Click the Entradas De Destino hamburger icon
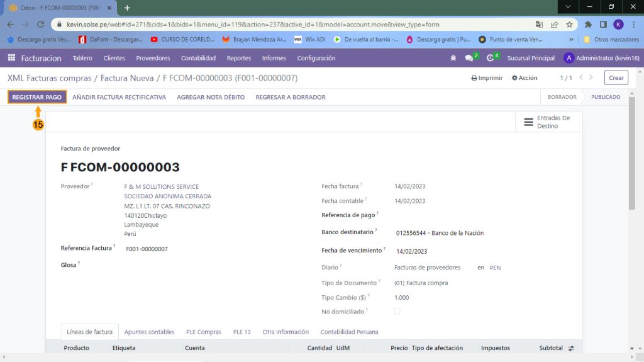 point(528,122)
